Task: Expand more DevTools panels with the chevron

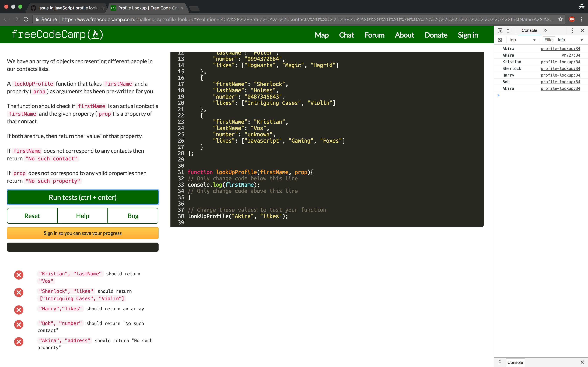Action: pos(545,30)
